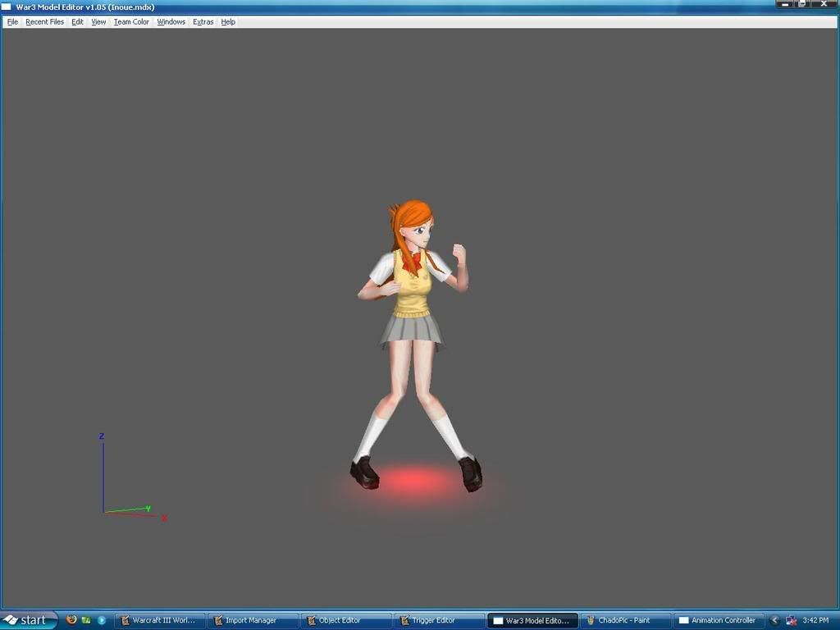Open the View menu

pyautogui.click(x=98, y=22)
